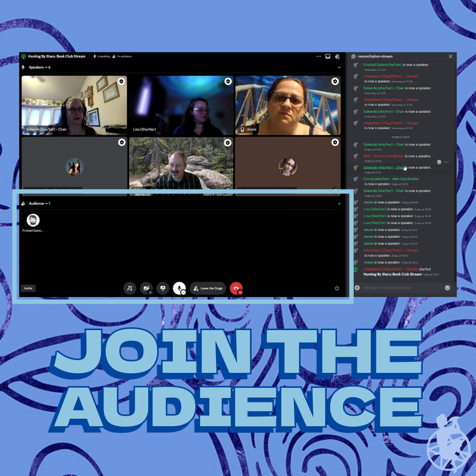Image resolution: width=476 pixels, height=476 pixels.
Task: Click the plus attachment icon in chat
Action: [x=357, y=288]
